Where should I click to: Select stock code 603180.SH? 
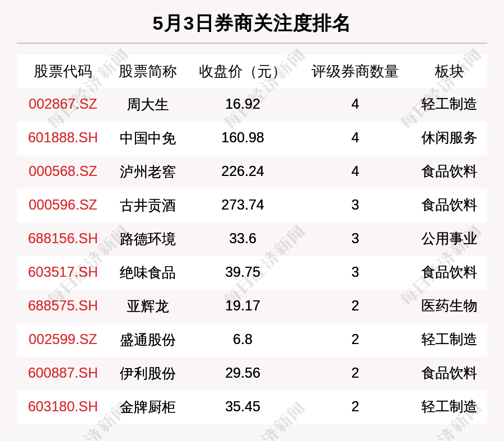[63, 407]
